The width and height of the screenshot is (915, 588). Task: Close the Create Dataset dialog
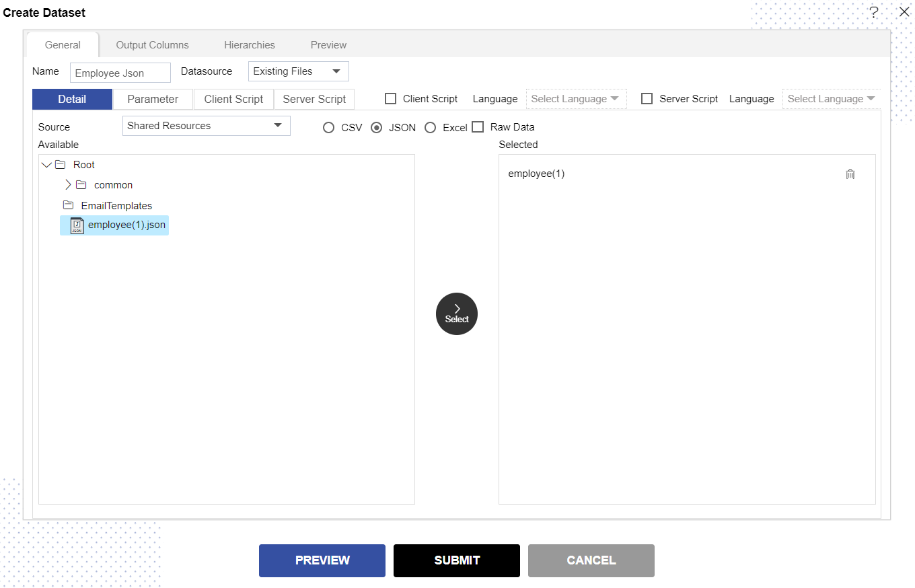point(904,12)
